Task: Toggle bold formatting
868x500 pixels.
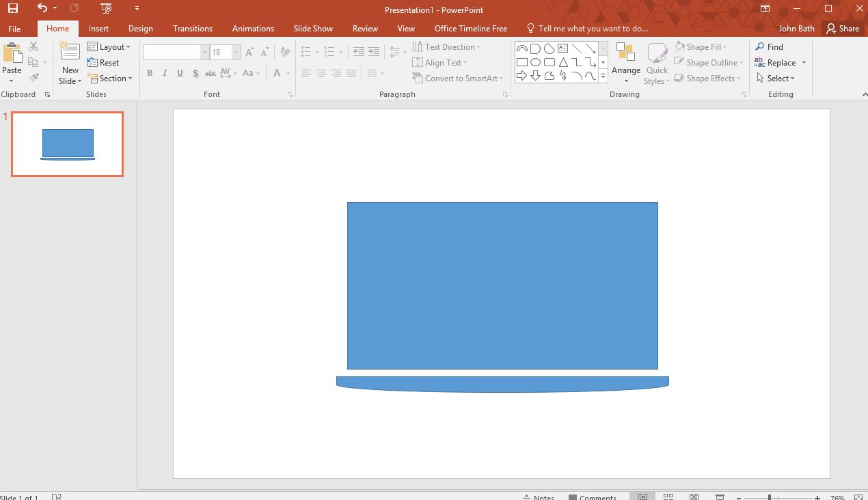Action: [149, 73]
